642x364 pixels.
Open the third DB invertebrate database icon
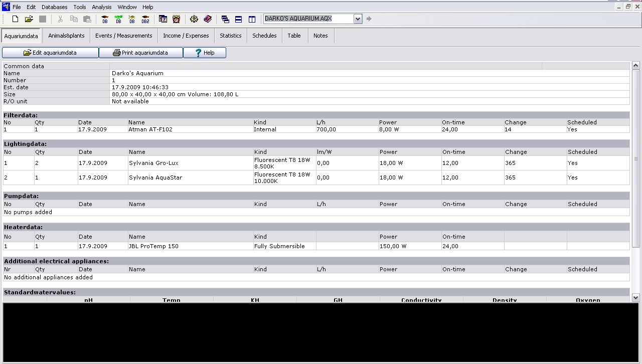pos(132,19)
